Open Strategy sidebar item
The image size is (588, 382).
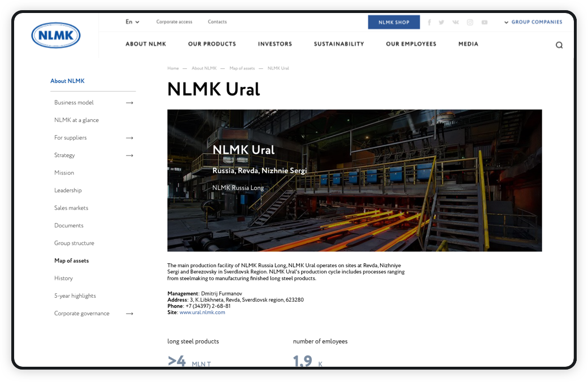[64, 155]
